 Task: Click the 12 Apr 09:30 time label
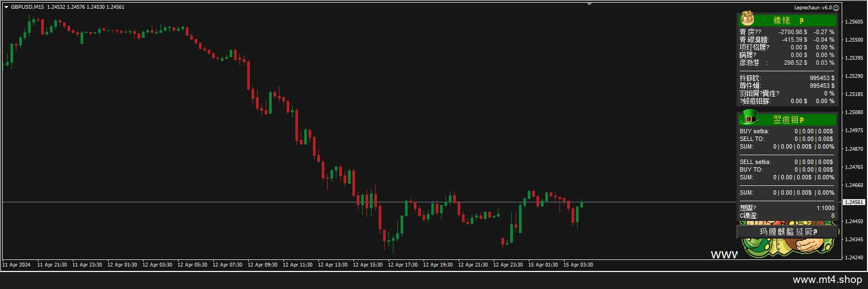262,265
